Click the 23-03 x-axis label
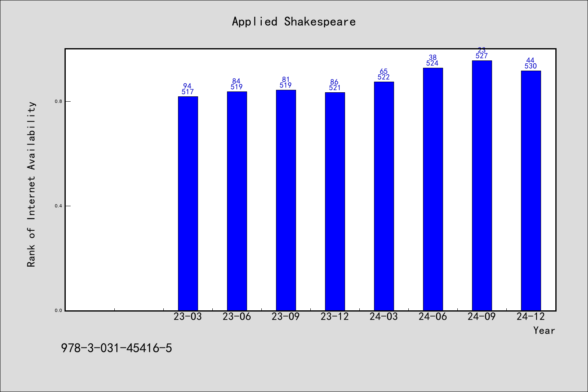This screenshot has height=392, width=588. click(x=188, y=316)
